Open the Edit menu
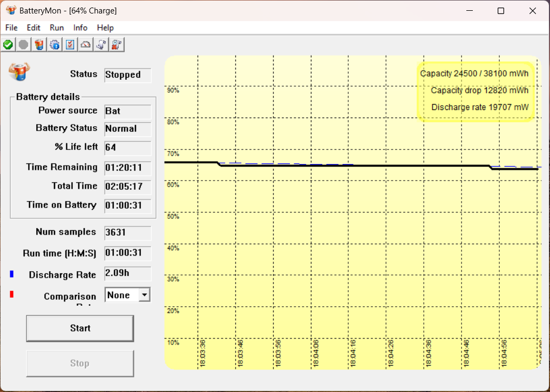Image resolution: width=550 pixels, height=392 pixels. [x=33, y=27]
